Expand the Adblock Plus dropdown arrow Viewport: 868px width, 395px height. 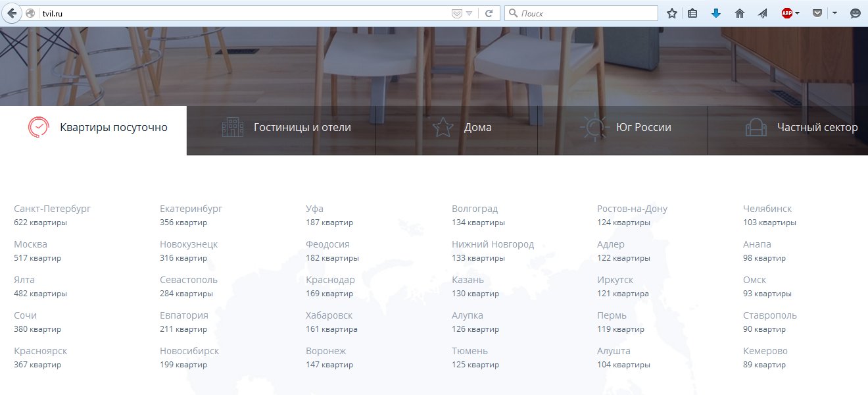(797, 13)
